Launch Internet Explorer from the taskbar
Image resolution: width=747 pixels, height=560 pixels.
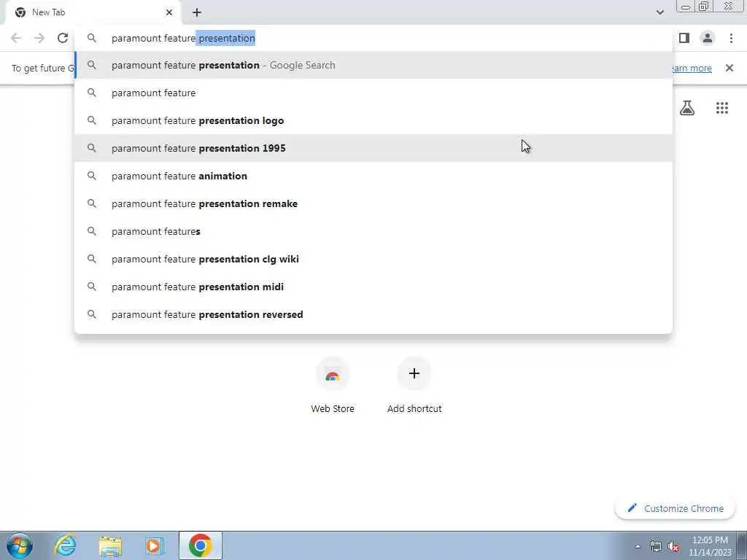click(65, 545)
